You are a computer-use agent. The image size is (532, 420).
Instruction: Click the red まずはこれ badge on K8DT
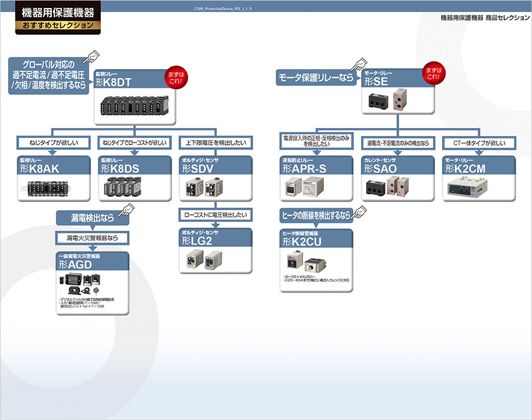[176, 78]
